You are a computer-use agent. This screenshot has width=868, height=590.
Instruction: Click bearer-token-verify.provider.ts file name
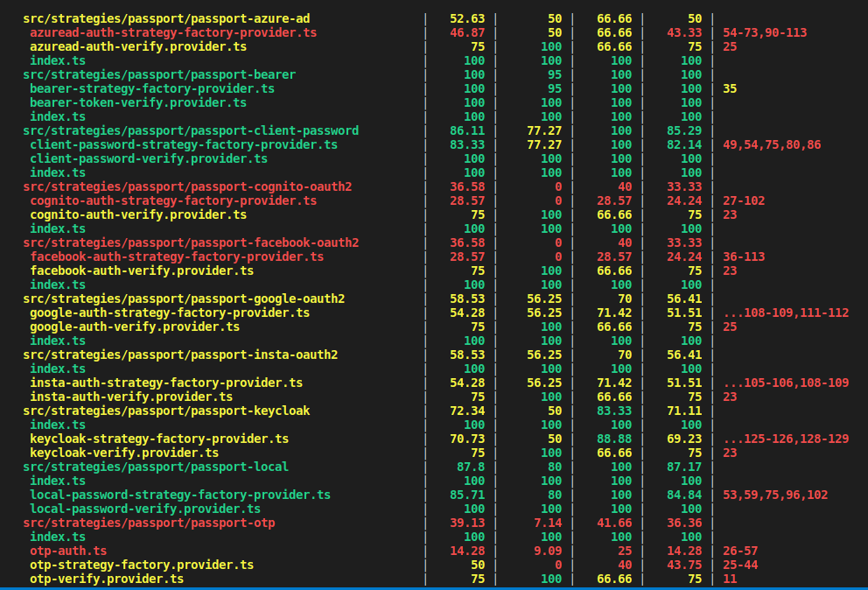138,102
